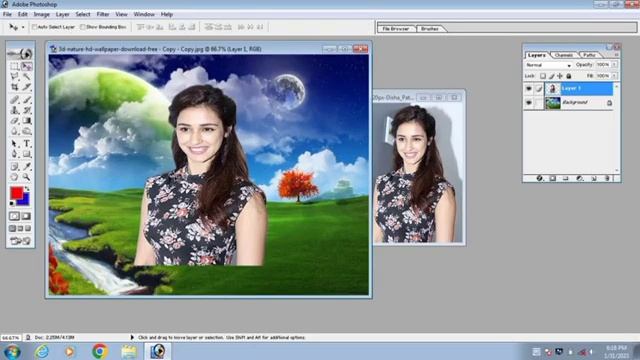The width and height of the screenshot is (640, 360).
Task: Open the File Browser tab
Action: pyautogui.click(x=396, y=29)
